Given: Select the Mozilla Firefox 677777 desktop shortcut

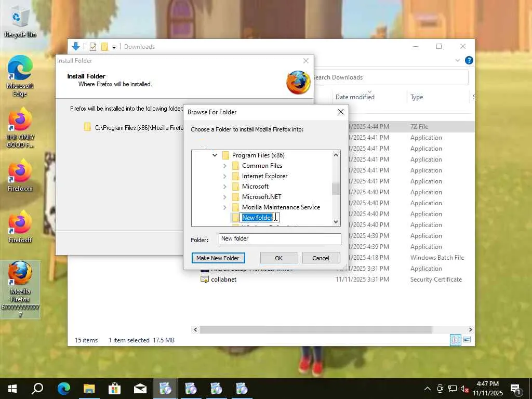Looking at the screenshot, I should [x=20, y=289].
